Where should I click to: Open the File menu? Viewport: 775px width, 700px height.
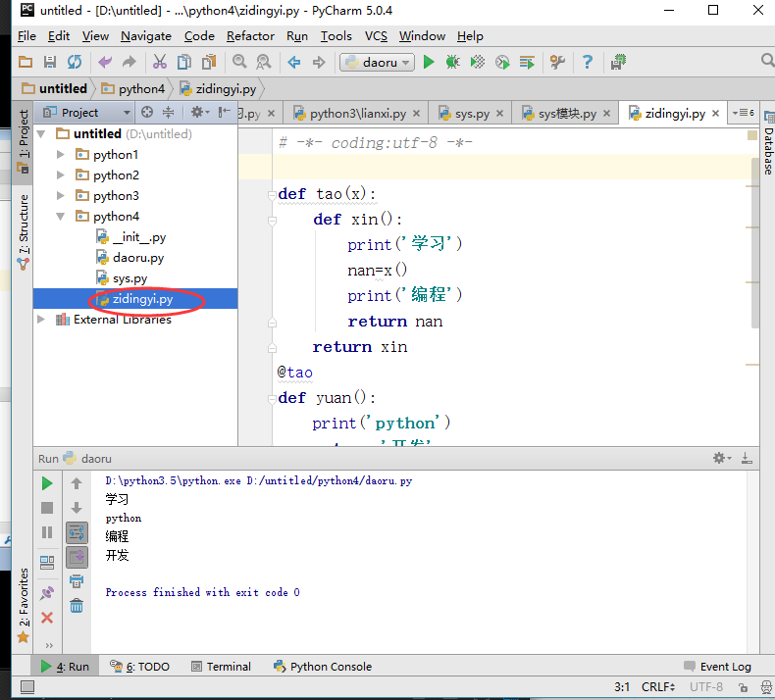click(x=26, y=36)
